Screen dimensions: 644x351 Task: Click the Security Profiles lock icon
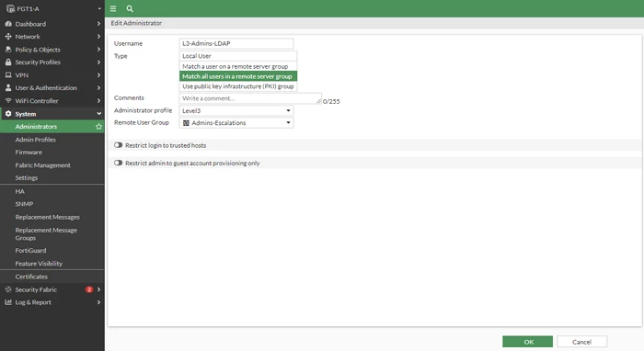(x=8, y=62)
